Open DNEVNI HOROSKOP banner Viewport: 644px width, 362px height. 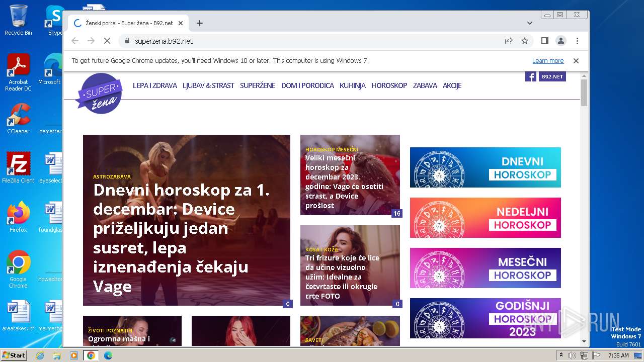(x=486, y=167)
